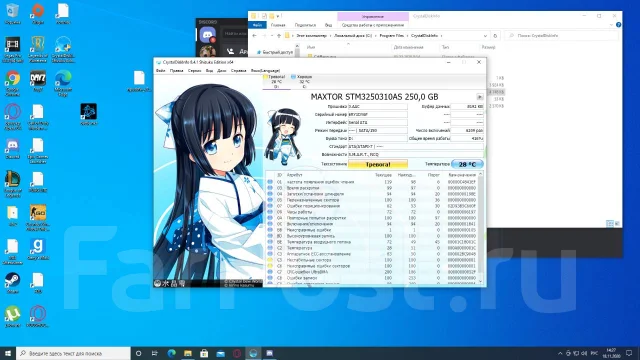
Task: Sort by the Имя column in Explorer
Action: 311,47
